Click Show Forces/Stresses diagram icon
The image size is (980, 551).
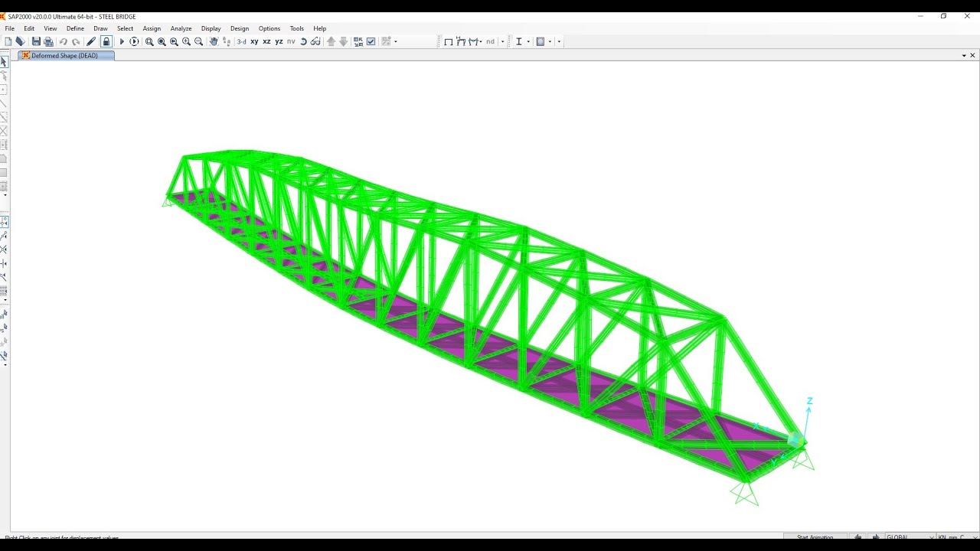click(x=474, y=41)
